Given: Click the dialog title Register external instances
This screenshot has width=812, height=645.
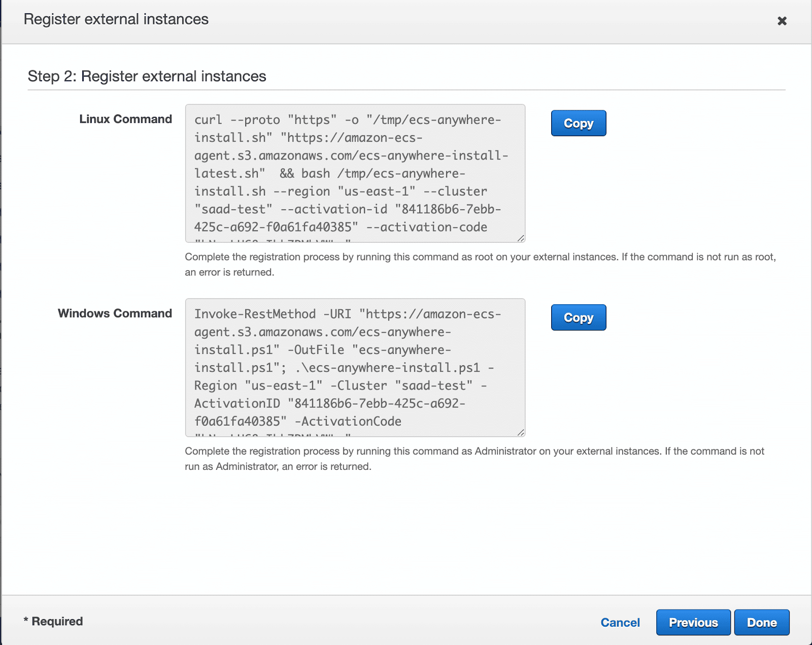Looking at the screenshot, I should [x=117, y=19].
